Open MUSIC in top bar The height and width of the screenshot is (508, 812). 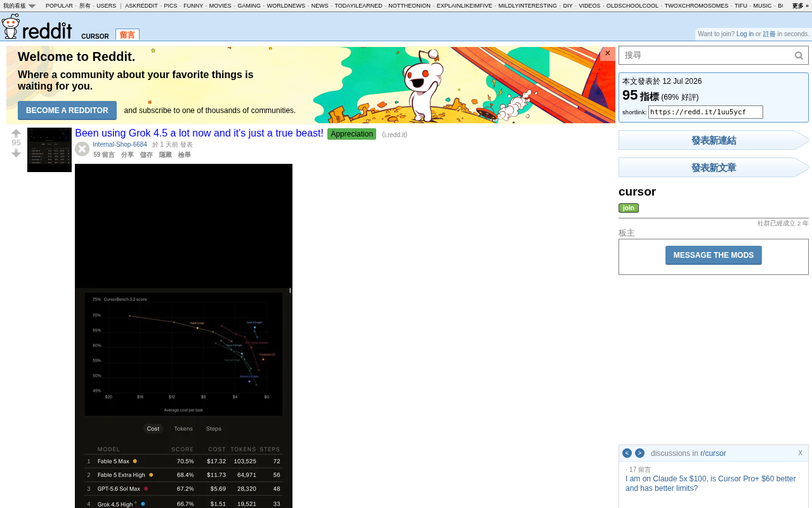point(763,6)
